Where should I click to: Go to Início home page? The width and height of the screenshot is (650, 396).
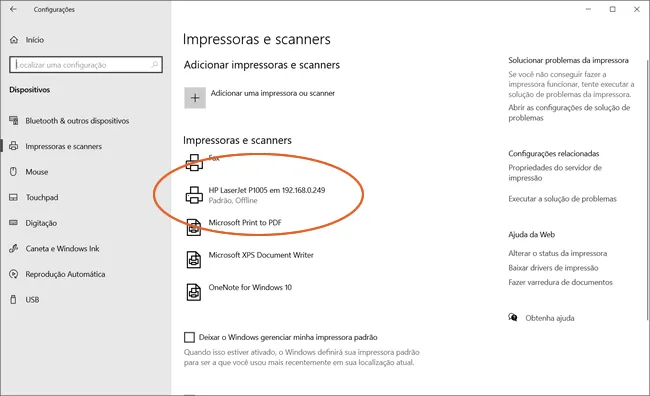point(34,40)
